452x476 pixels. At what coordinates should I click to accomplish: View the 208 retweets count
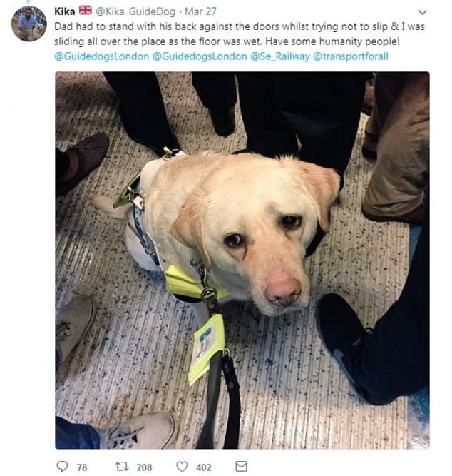point(144,467)
